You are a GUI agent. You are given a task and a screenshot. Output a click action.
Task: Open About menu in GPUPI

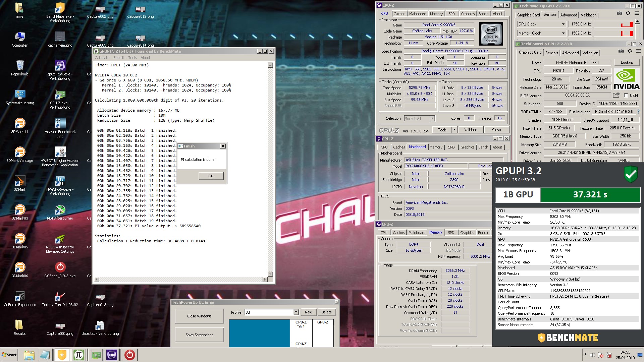tap(145, 58)
